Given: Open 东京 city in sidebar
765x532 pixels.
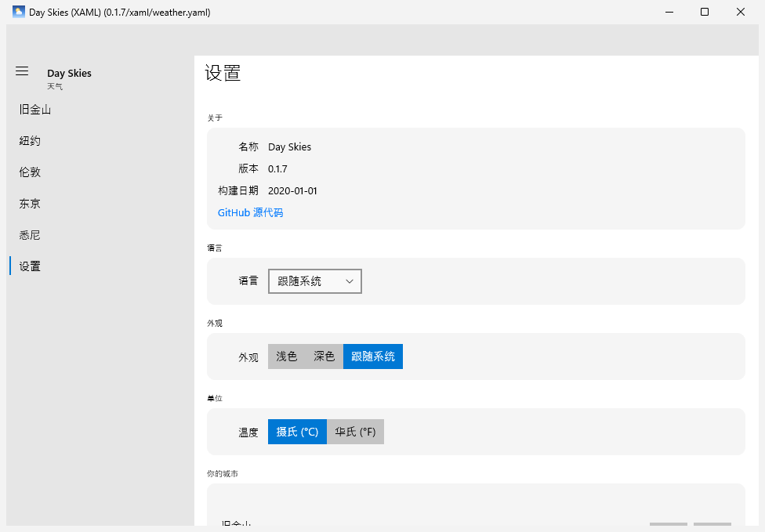Looking at the screenshot, I should [100, 204].
